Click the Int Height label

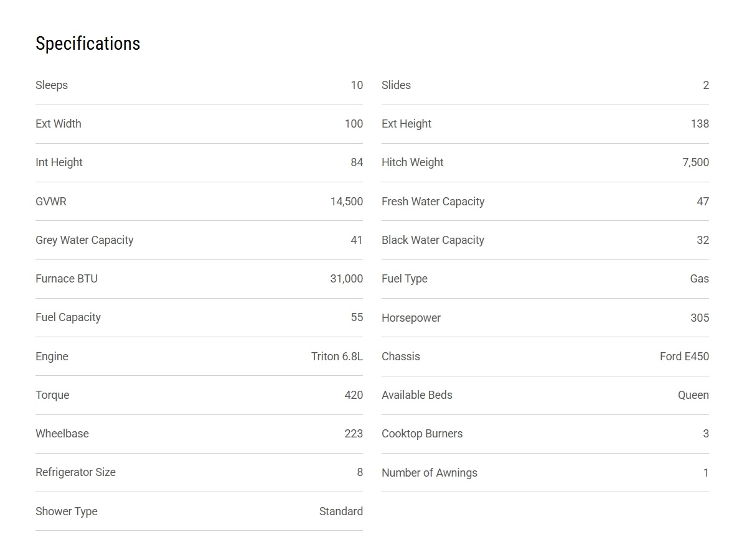click(x=59, y=162)
